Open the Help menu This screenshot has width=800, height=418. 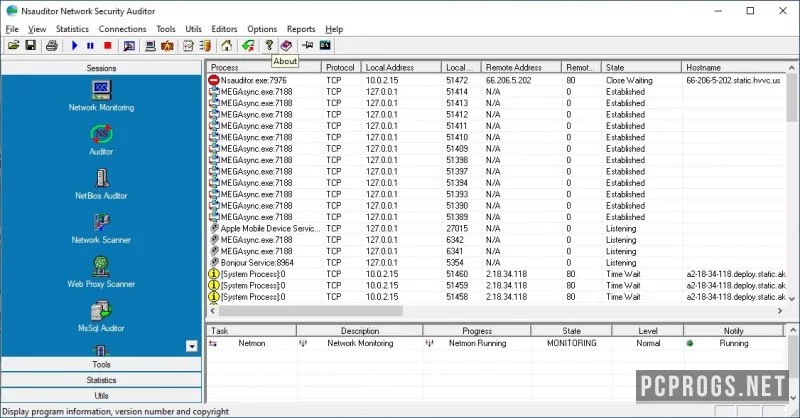click(334, 29)
